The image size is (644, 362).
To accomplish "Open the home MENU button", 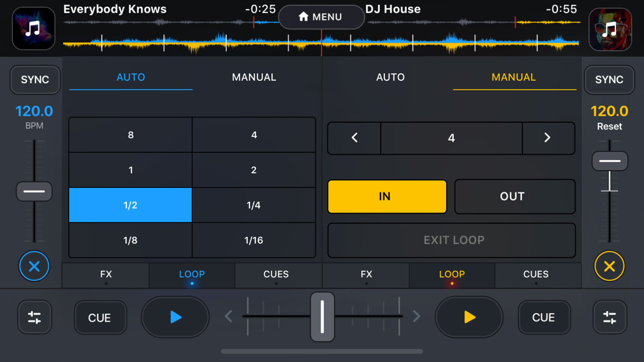I will pyautogui.click(x=321, y=17).
